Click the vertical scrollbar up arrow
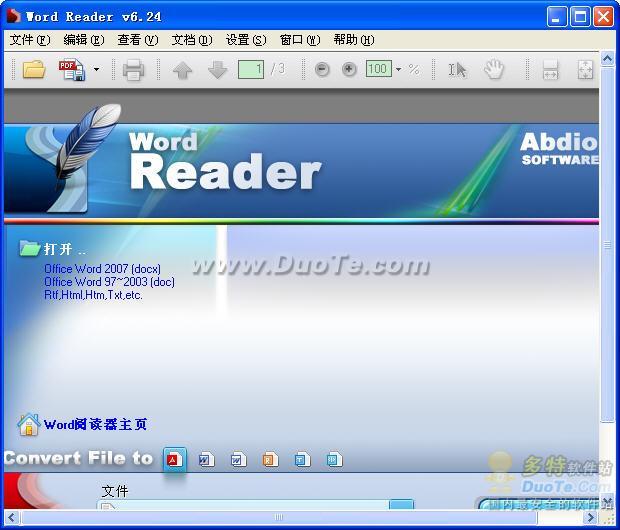The height and width of the screenshot is (530, 620). point(607,59)
